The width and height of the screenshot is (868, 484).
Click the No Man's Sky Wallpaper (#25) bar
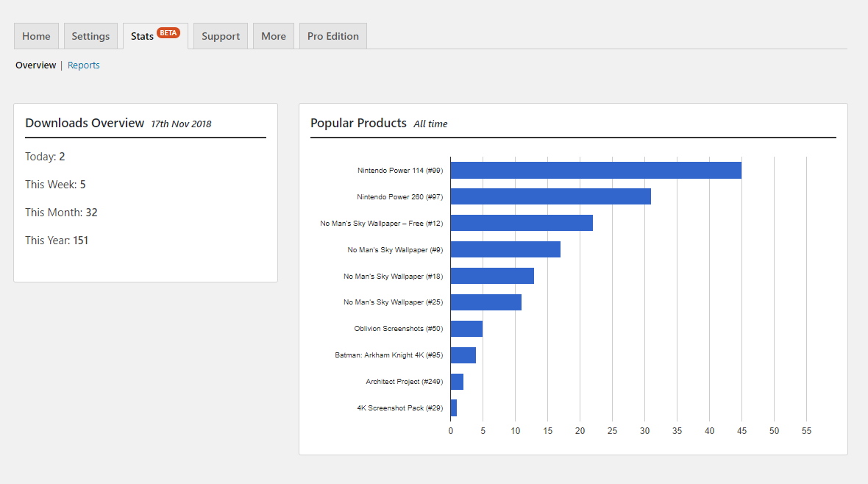coord(485,302)
